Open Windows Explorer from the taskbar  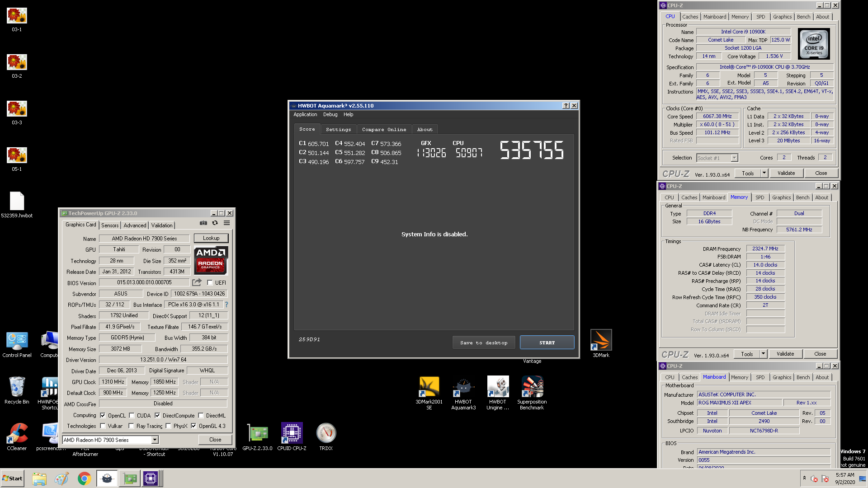(39, 479)
